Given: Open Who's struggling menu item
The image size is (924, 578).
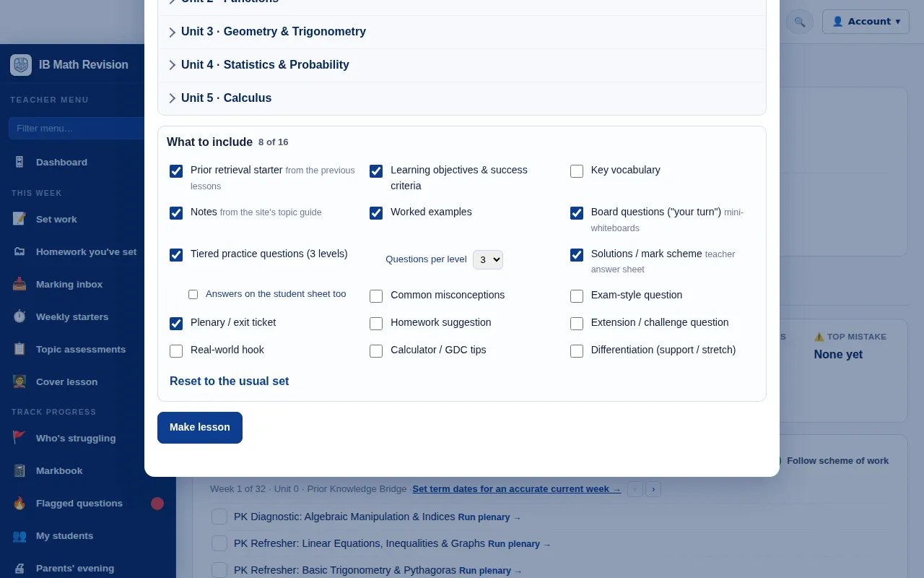Looking at the screenshot, I should tap(88, 438).
